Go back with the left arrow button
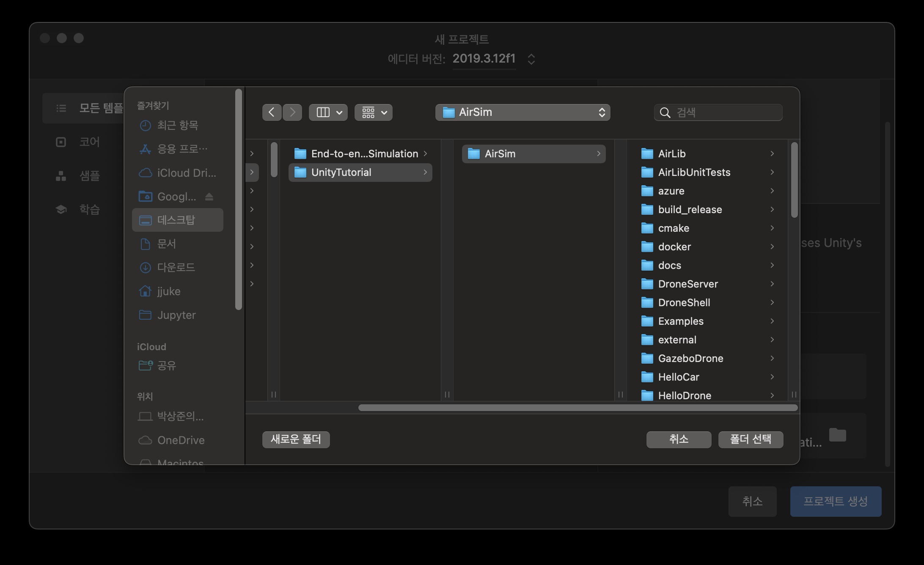Viewport: 924px width, 565px height. click(x=272, y=112)
